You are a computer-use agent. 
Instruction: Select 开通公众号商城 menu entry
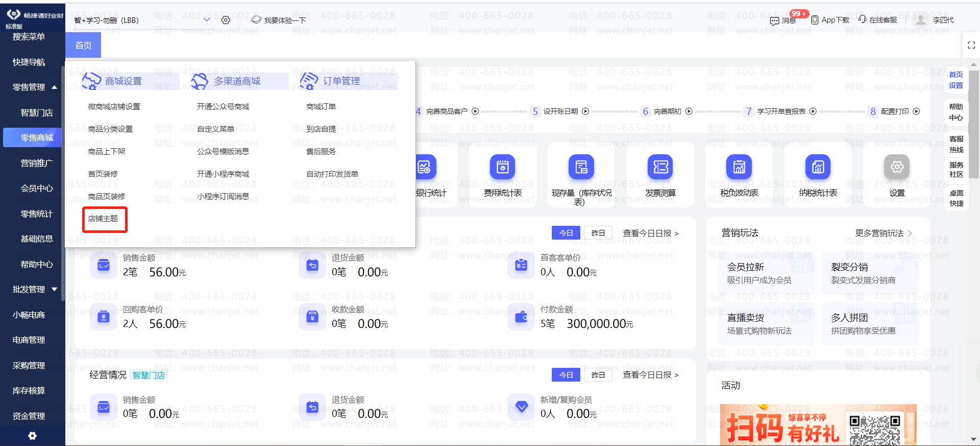click(223, 107)
